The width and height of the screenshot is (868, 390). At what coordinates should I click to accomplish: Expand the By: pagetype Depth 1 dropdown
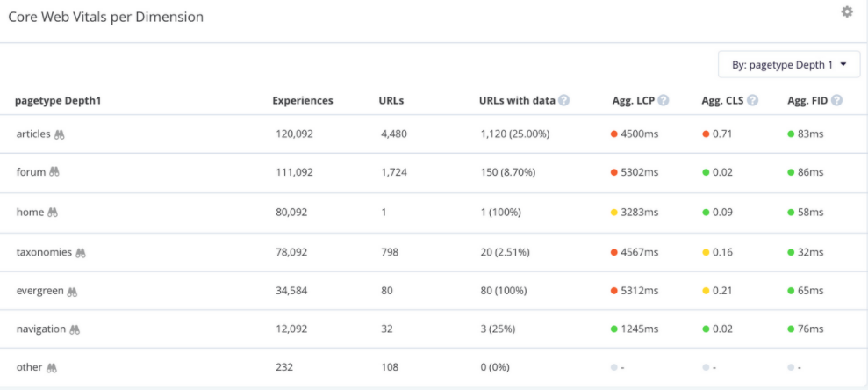point(788,65)
